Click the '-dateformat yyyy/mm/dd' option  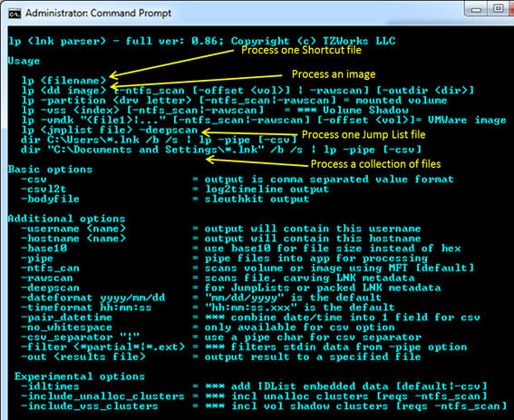coord(93,298)
